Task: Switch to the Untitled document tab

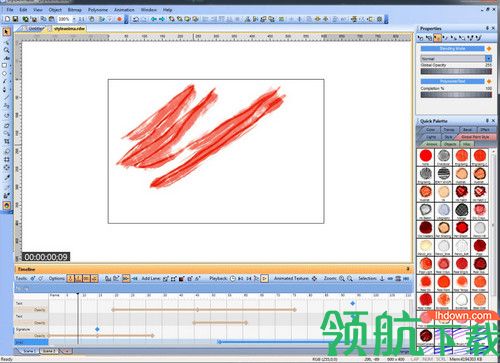Action: (35, 29)
